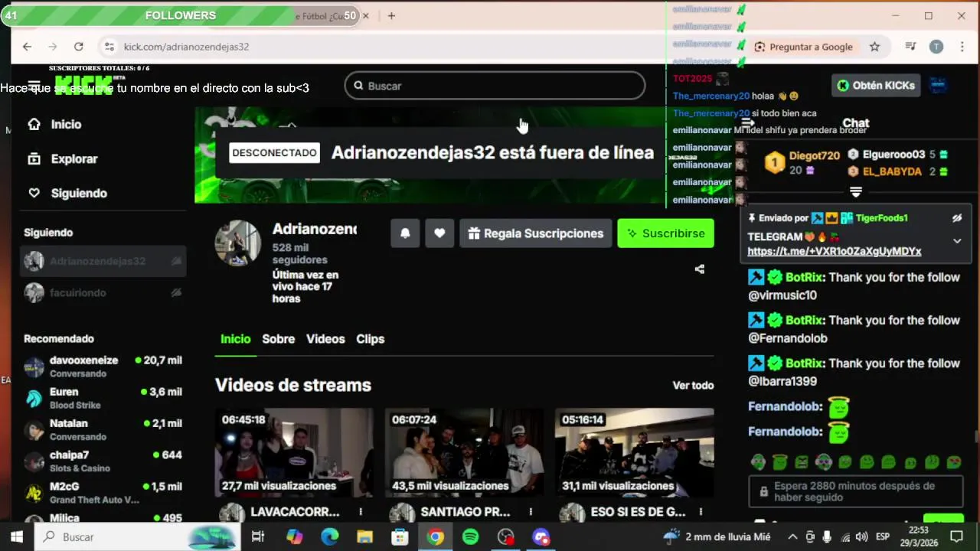Open the options menu for the LAVACACORR video
980x551 pixels.
361,512
